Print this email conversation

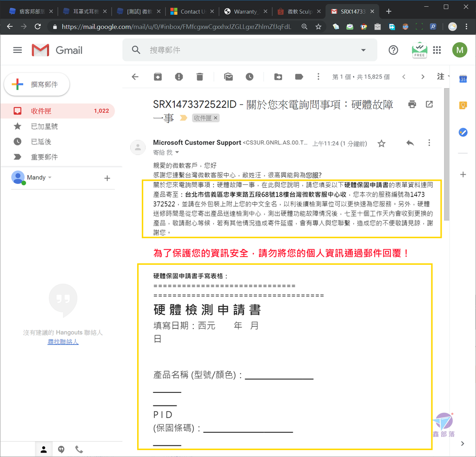click(412, 104)
